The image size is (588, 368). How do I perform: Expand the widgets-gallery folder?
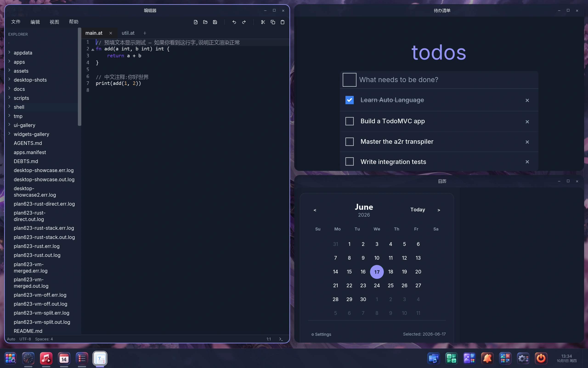(x=9, y=134)
